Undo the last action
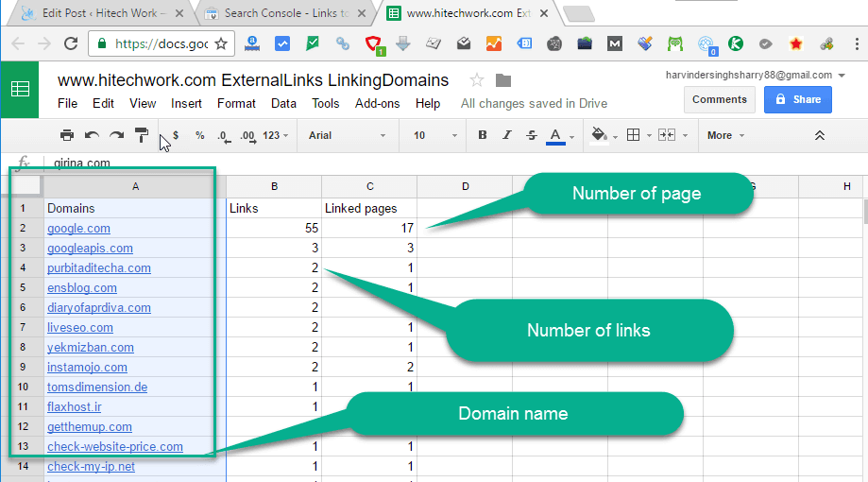This screenshot has width=868, height=482. [92, 135]
